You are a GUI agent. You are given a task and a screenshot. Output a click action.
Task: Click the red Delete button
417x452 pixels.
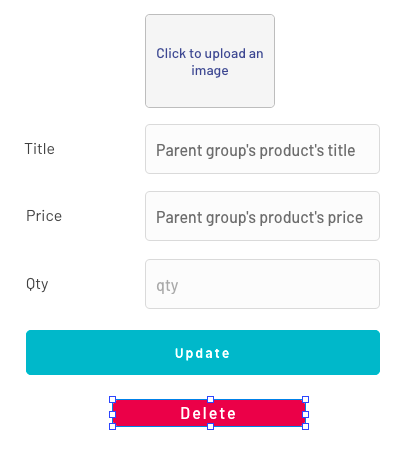(209, 413)
